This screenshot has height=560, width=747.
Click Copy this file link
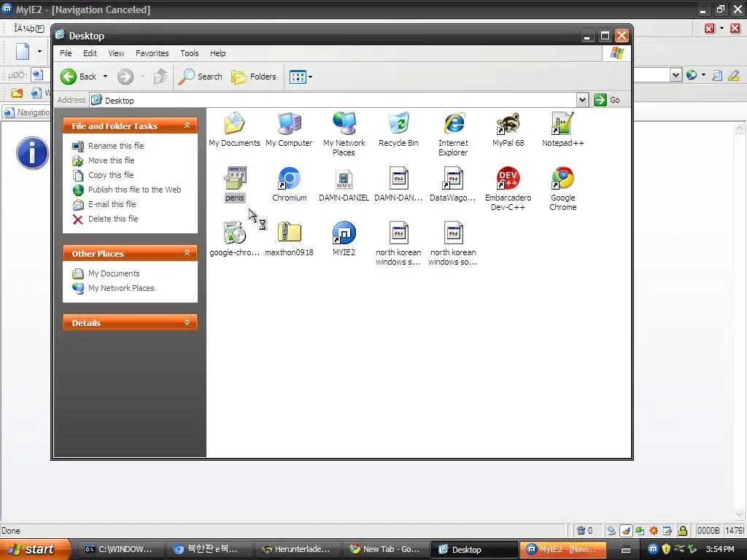pos(111,175)
